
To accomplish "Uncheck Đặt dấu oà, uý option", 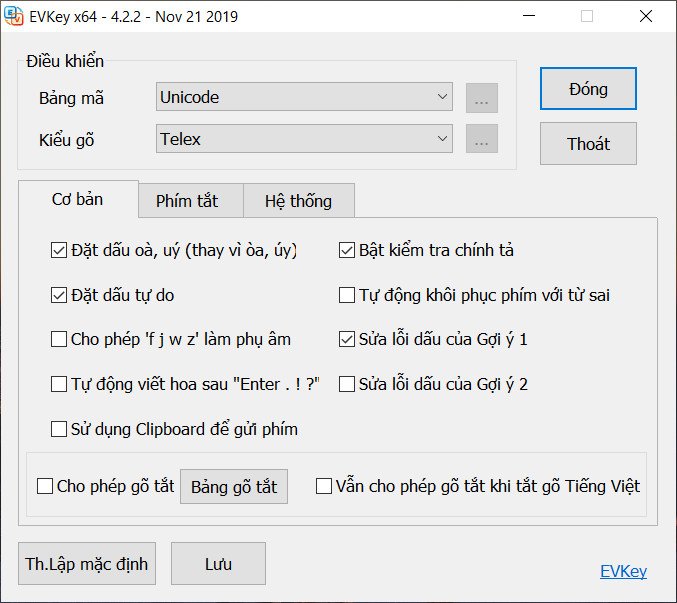I will [x=59, y=251].
